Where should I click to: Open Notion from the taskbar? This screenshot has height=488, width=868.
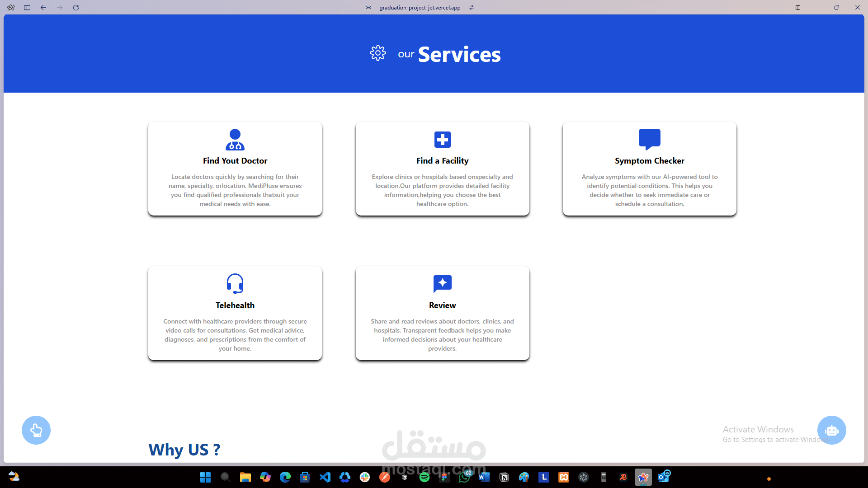point(504,477)
